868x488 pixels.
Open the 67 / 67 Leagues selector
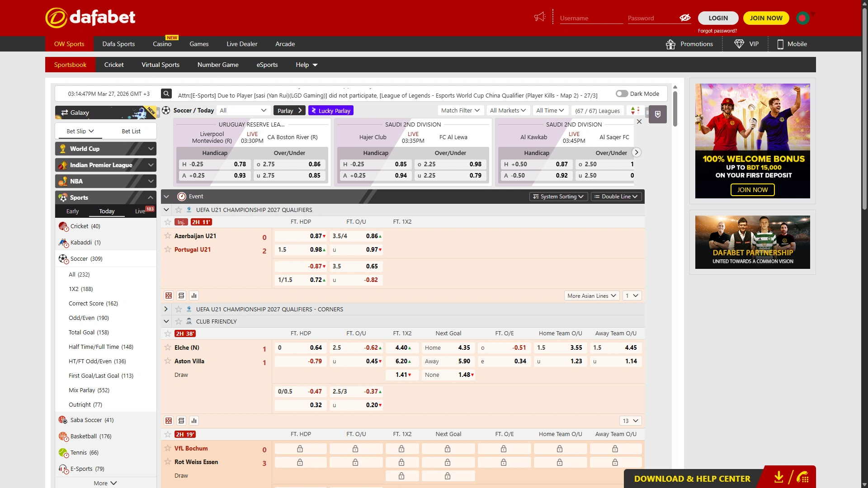597,111
